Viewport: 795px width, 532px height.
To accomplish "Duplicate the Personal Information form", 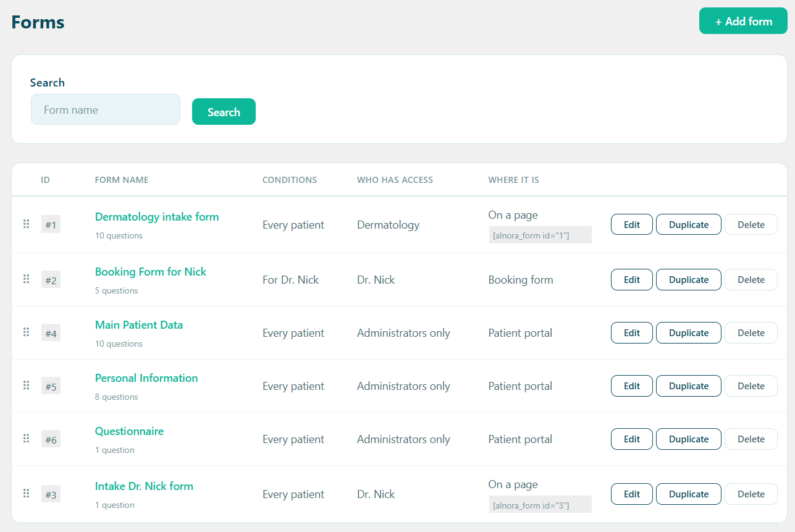I will tap(689, 386).
